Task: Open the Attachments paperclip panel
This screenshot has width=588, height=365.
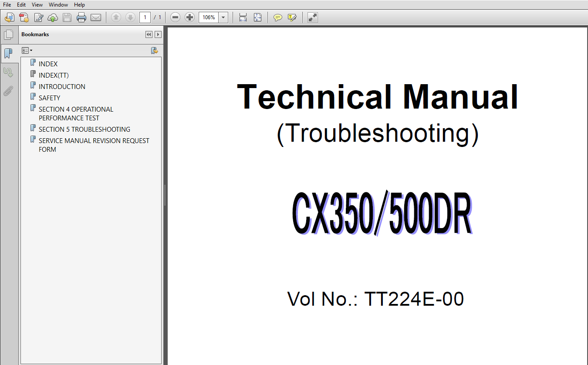Action: pos(8,91)
